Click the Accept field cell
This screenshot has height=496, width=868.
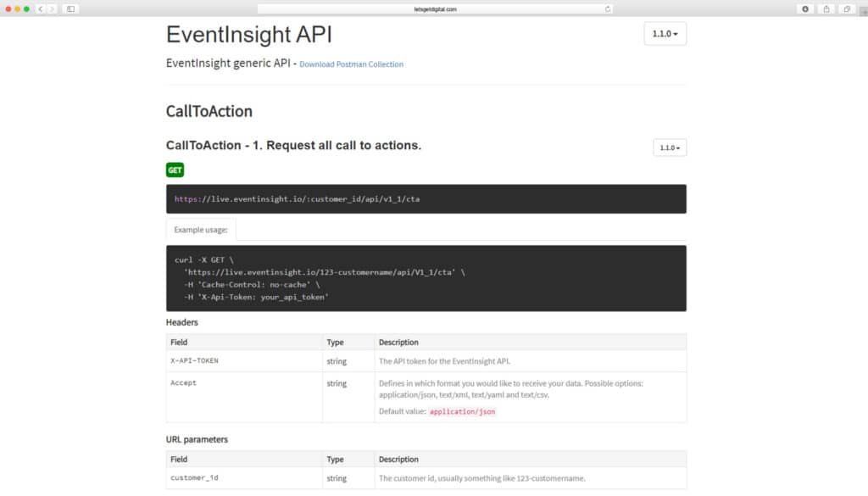tap(244, 397)
